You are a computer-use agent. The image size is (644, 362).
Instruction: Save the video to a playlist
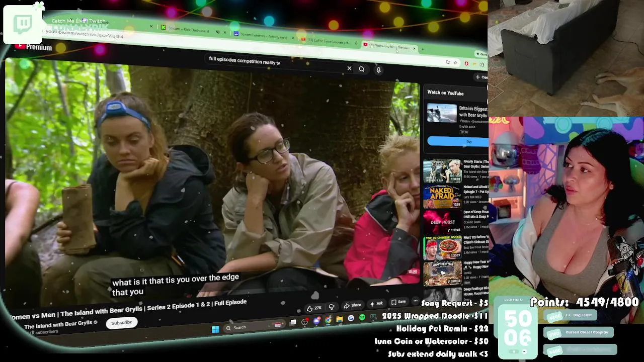[x=398, y=302]
